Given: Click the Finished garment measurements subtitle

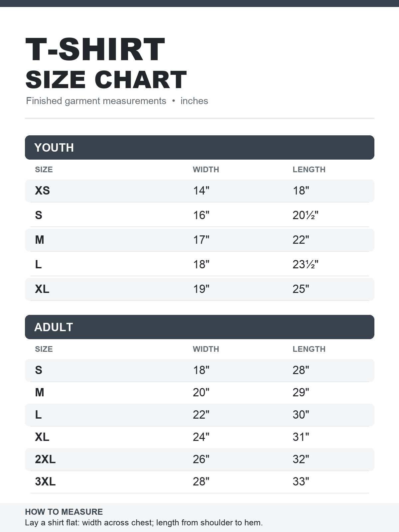Looking at the screenshot, I should pos(96,101).
